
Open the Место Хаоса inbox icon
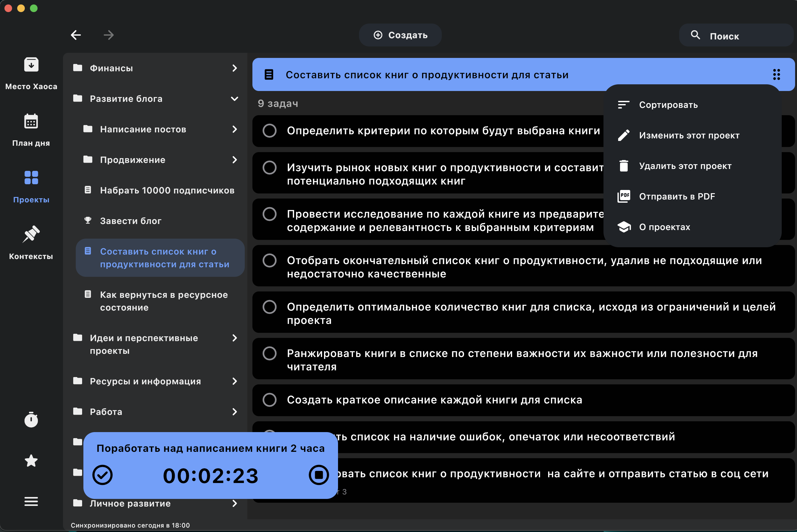click(x=31, y=65)
